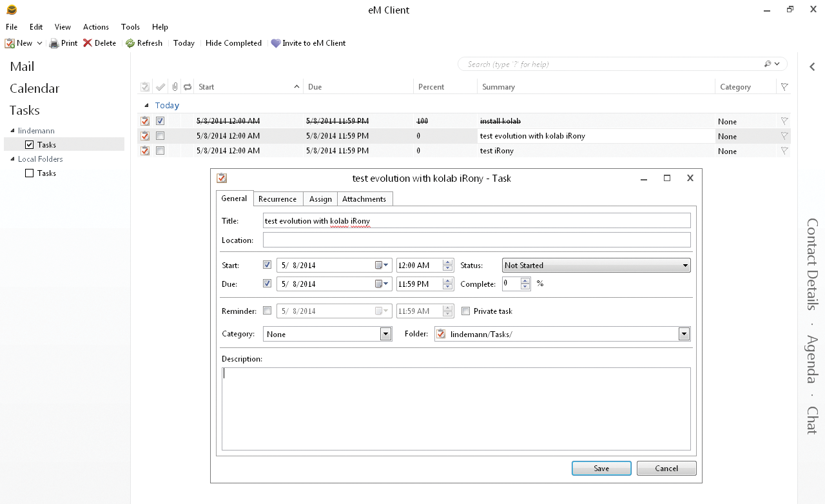Click the New task icon in toolbar
Image resolution: width=825 pixels, height=504 pixels.
(x=10, y=43)
